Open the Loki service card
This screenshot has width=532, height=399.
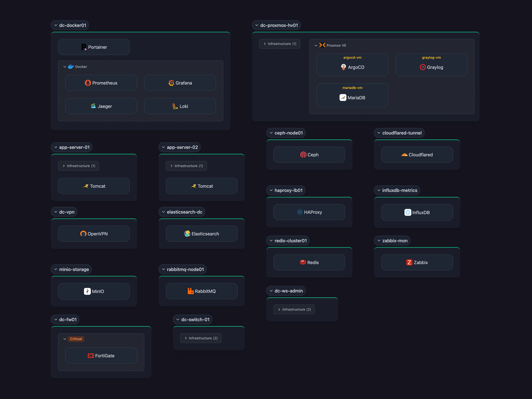(x=180, y=106)
